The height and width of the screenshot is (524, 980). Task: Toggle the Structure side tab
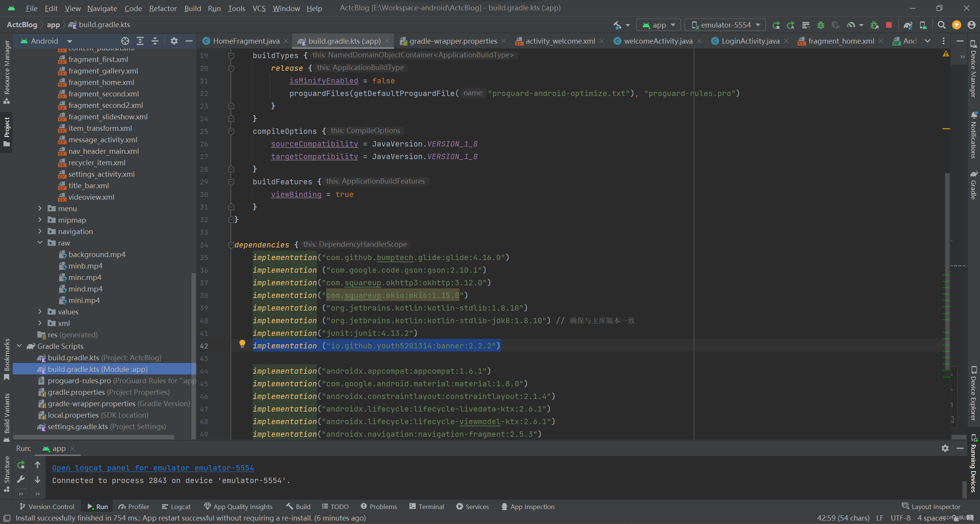7,474
